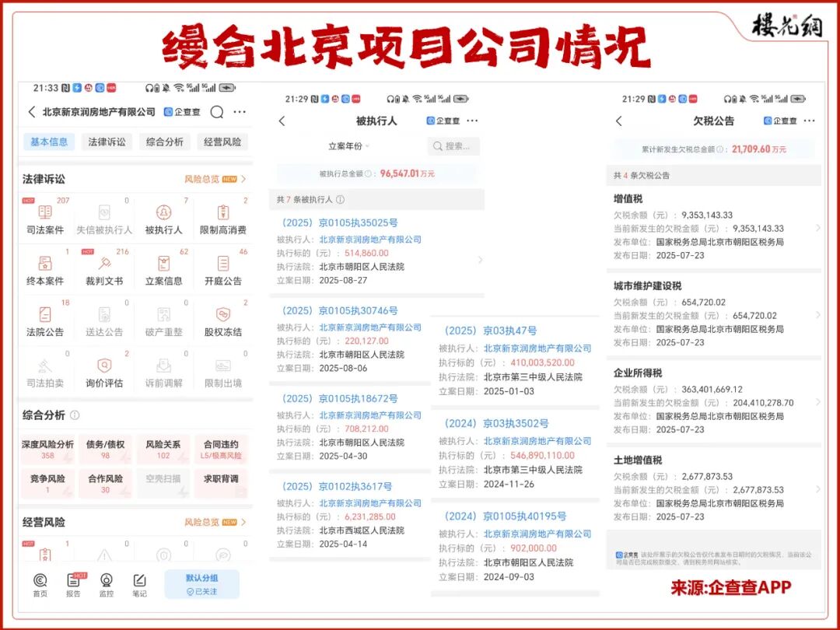
Task: Open the 立案年份 filter dropdown
Action: tap(348, 145)
